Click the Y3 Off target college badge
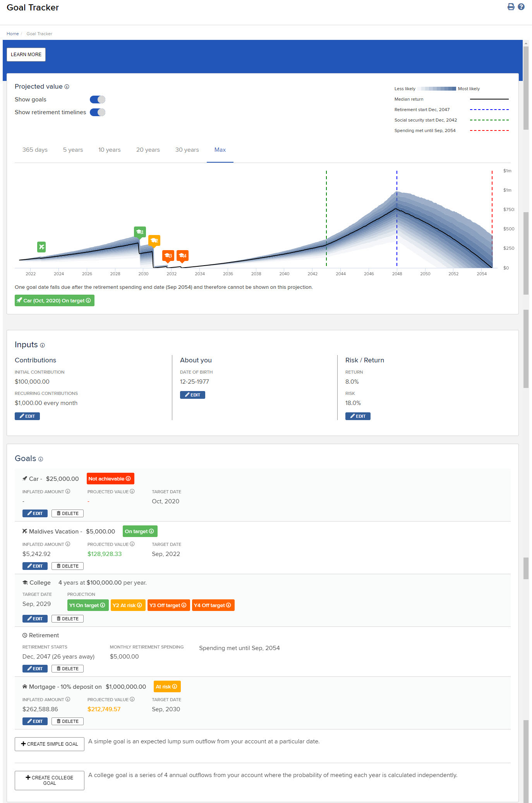Screen dimensions: 532x803 point(169,605)
